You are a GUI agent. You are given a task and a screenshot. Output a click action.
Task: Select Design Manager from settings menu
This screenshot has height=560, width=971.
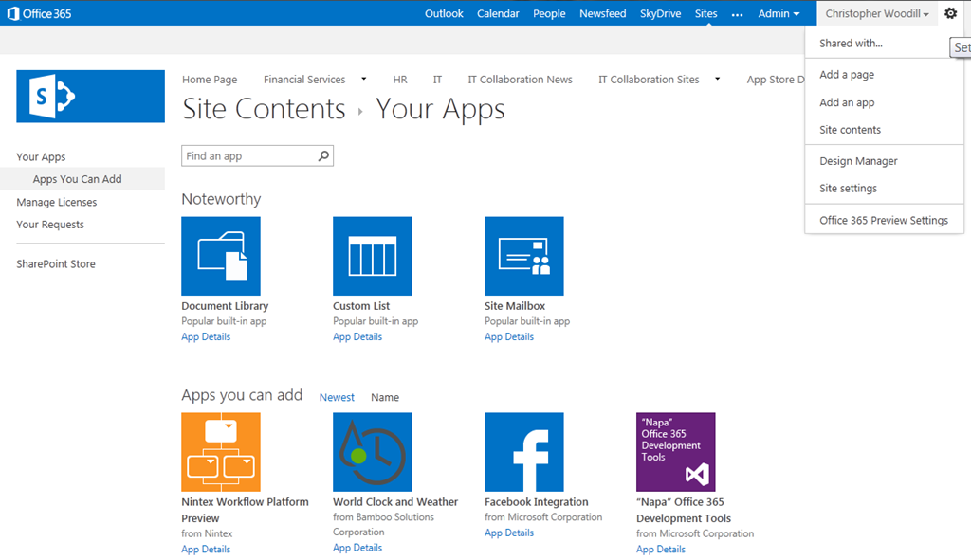click(x=858, y=161)
